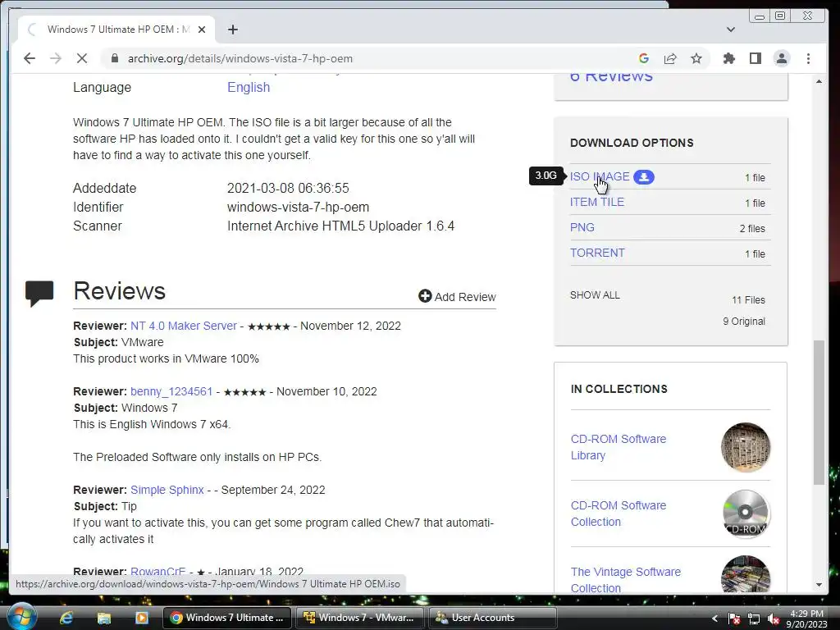The image size is (840, 630).
Task: Click SHOW ALL download files
Action: coord(595,295)
